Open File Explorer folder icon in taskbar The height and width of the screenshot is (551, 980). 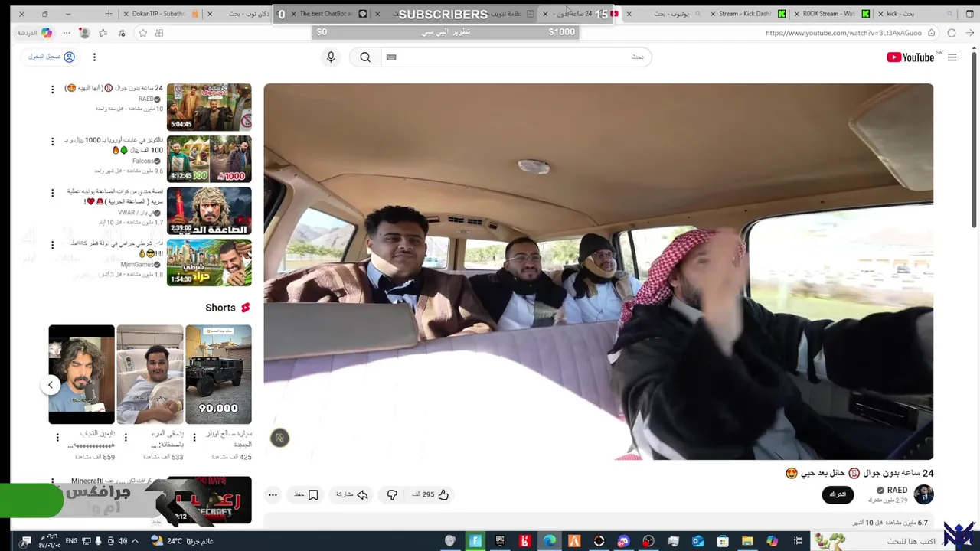pyautogui.click(x=747, y=541)
